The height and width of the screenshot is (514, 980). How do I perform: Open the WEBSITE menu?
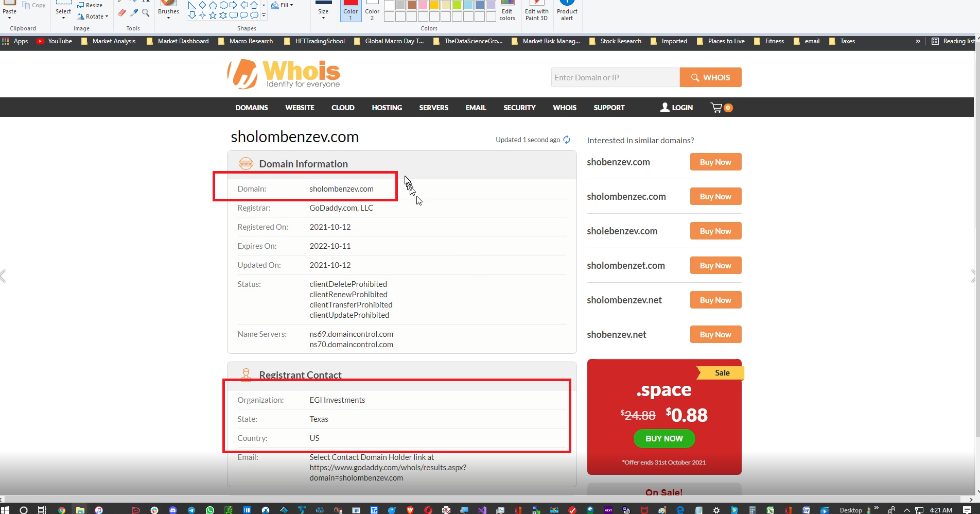[300, 108]
